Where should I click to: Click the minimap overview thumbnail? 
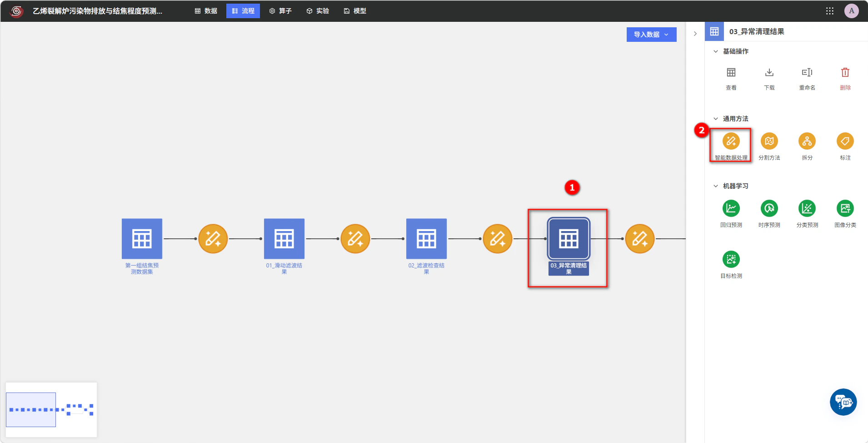pos(51,410)
